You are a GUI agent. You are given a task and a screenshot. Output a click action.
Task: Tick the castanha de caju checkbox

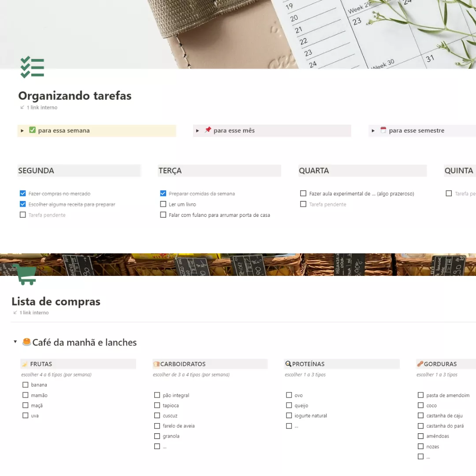tap(421, 415)
